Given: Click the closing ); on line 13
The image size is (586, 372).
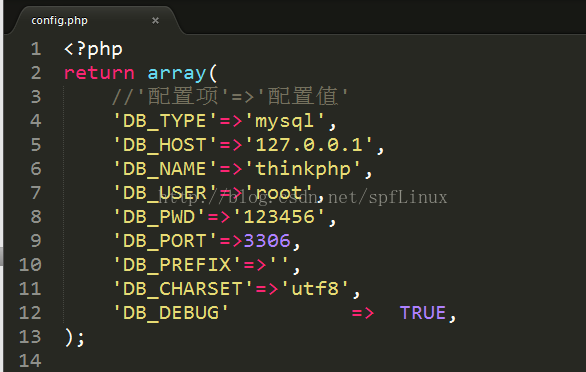Looking at the screenshot, I should coord(75,338).
